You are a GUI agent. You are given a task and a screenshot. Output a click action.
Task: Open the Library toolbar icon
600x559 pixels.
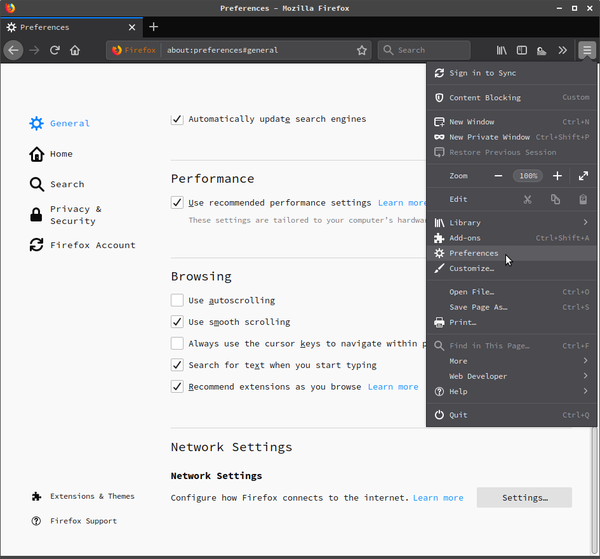pos(502,50)
